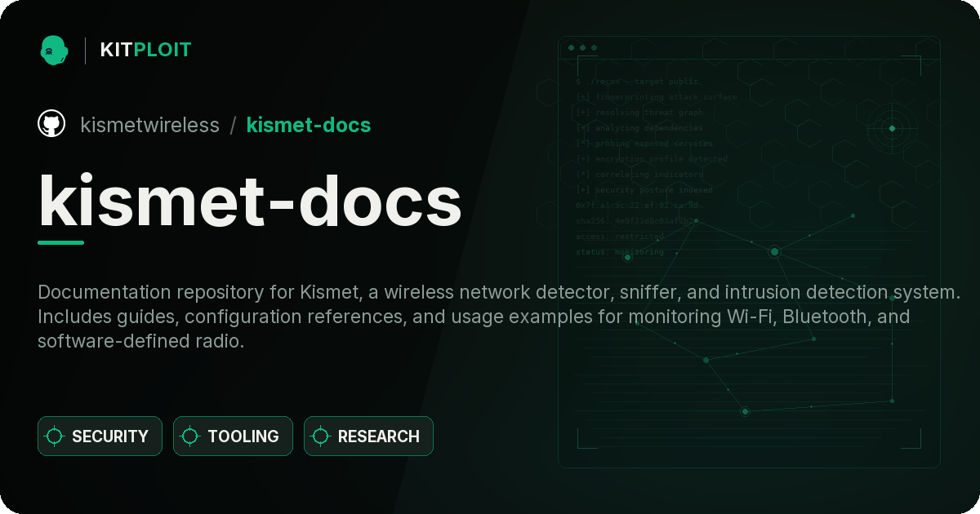980x514 pixels.
Task: Open the kismet-docs repository link
Action: coord(309,125)
